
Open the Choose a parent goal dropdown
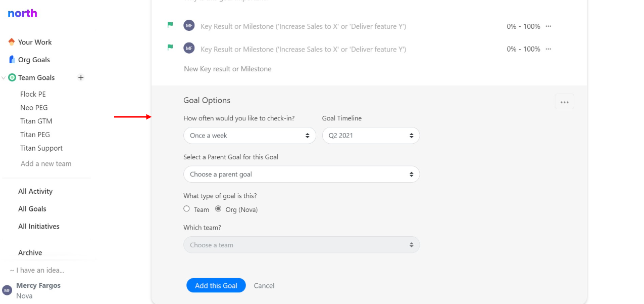click(x=302, y=175)
